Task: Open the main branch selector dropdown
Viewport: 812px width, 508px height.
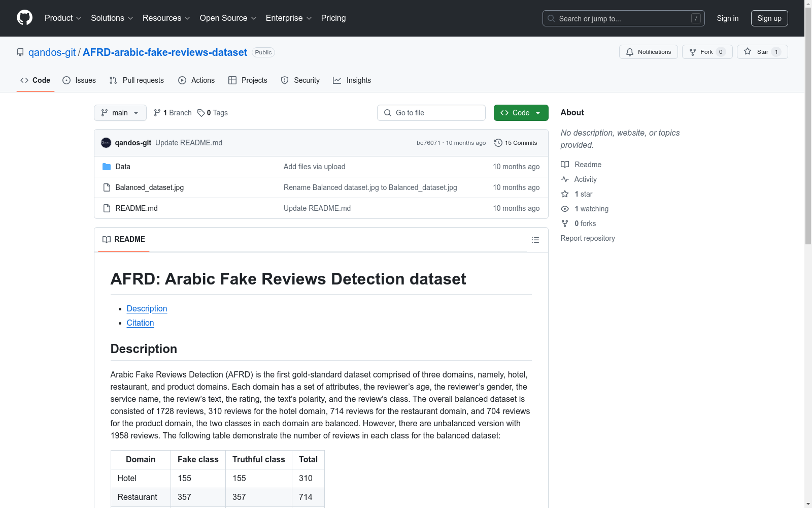Action: 120,113
